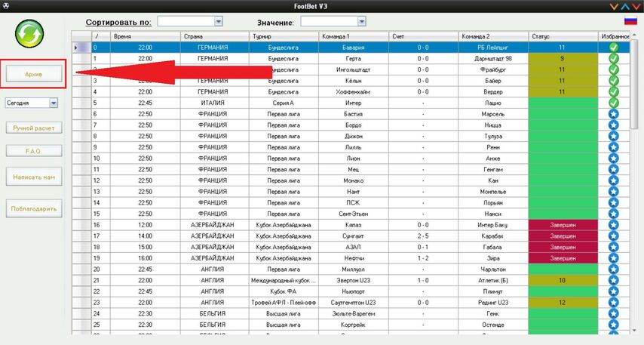Open the F.A.Q. button
This screenshot has height=345, width=644.
[34, 151]
